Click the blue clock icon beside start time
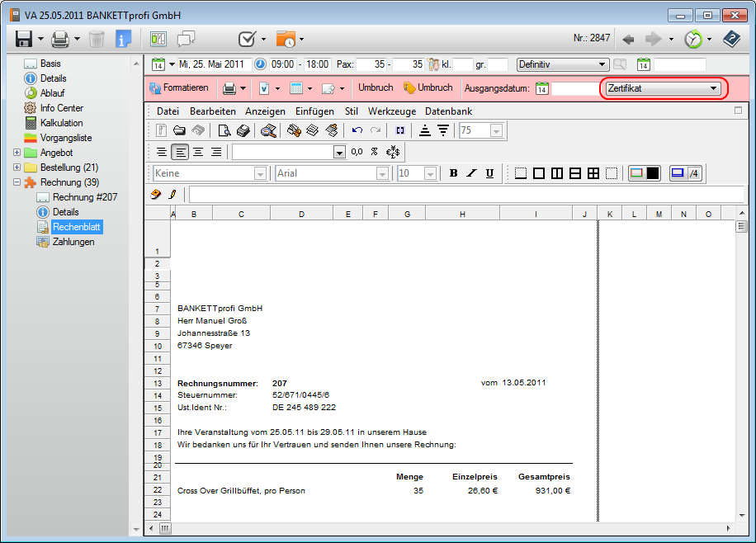The image size is (756, 543). click(x=261, y=64)
